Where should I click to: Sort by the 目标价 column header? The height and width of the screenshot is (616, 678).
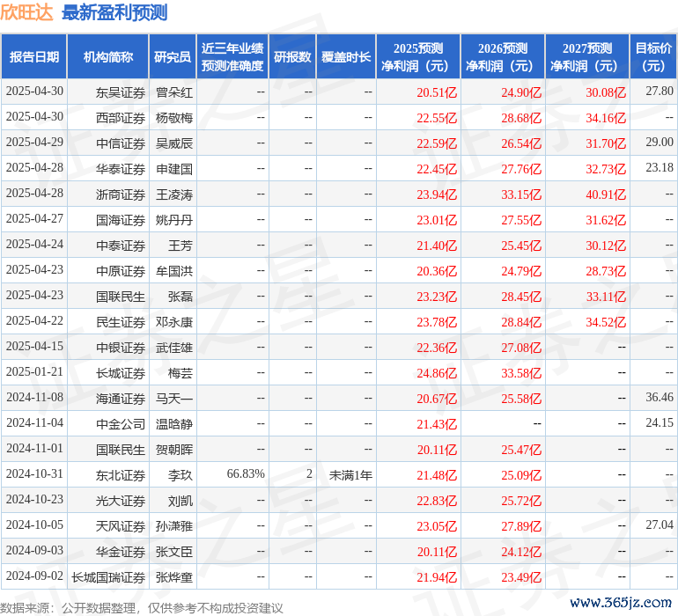tap(653, 57)
